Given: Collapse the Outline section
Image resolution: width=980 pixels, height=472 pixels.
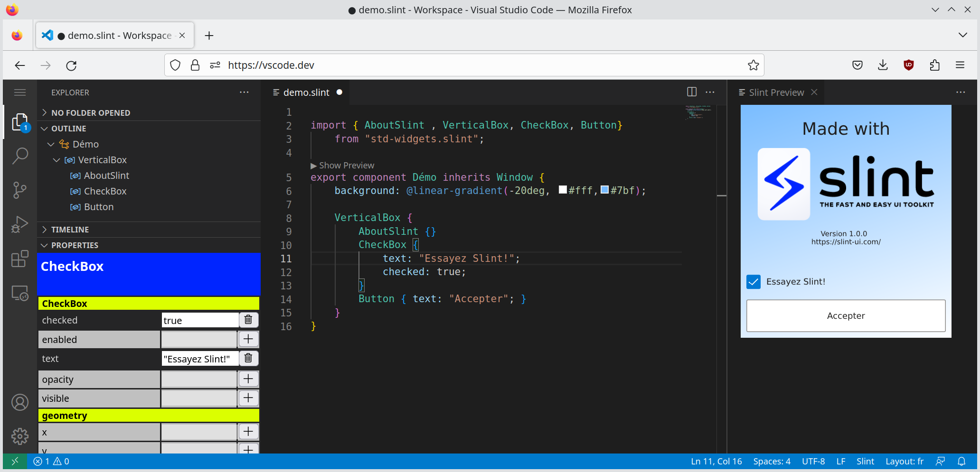Looking at the screenshot, I should (149, 129).
